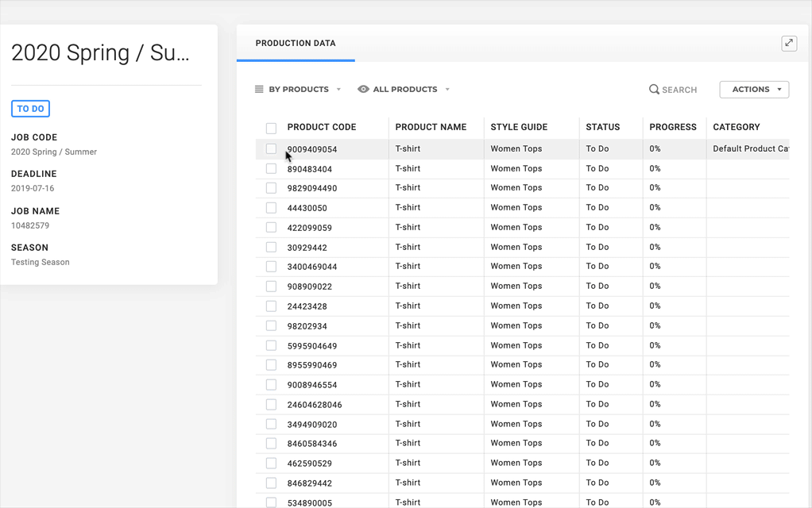
Task: Click product code 24423428
Action: coord(307,306)
